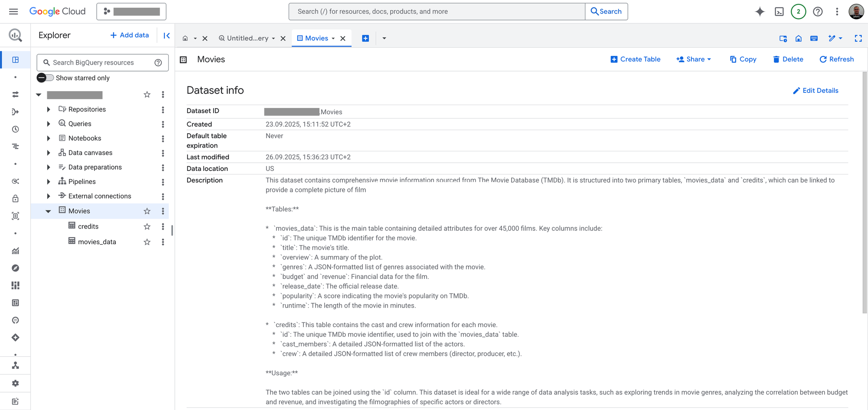This screenshot has width=868, height=410.
Task: Open the Share dropdown menu
Action: pos(694,59)
